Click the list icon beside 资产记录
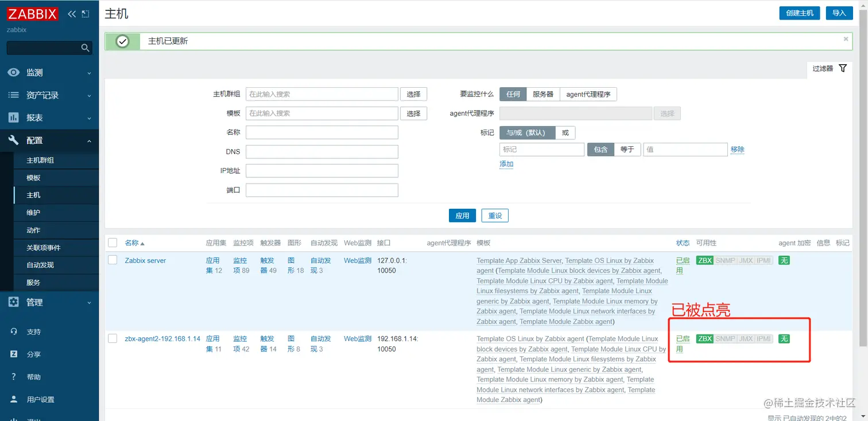The image size is (868, 421). [x=13, y=95]
